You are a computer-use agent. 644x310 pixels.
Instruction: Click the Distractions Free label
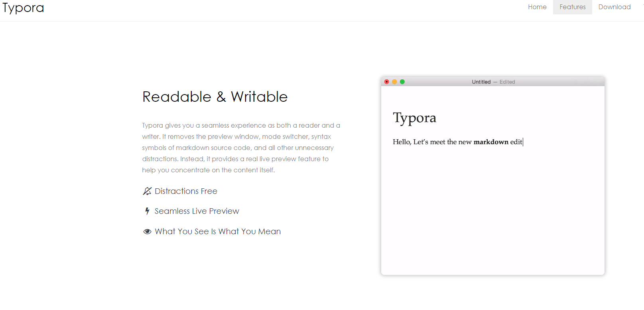[x=186, y=191]
